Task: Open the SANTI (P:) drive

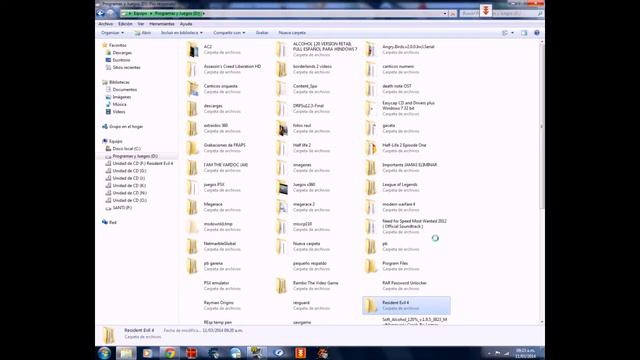Action: 122,208
